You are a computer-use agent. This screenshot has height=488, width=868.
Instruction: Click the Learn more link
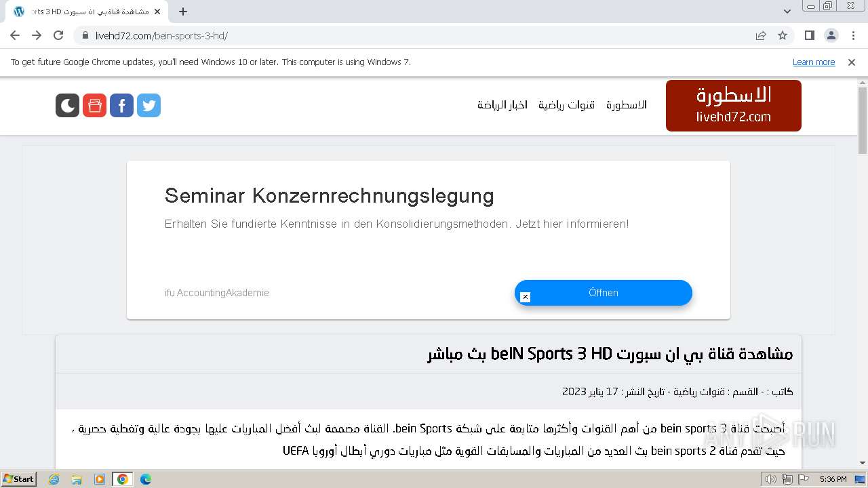[814, 62]
